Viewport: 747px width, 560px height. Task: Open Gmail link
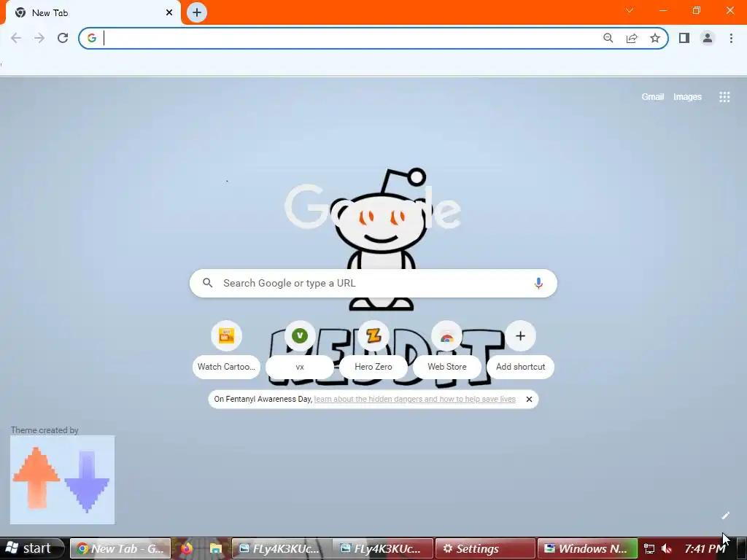pyautogui.click(x=653, y=97)
